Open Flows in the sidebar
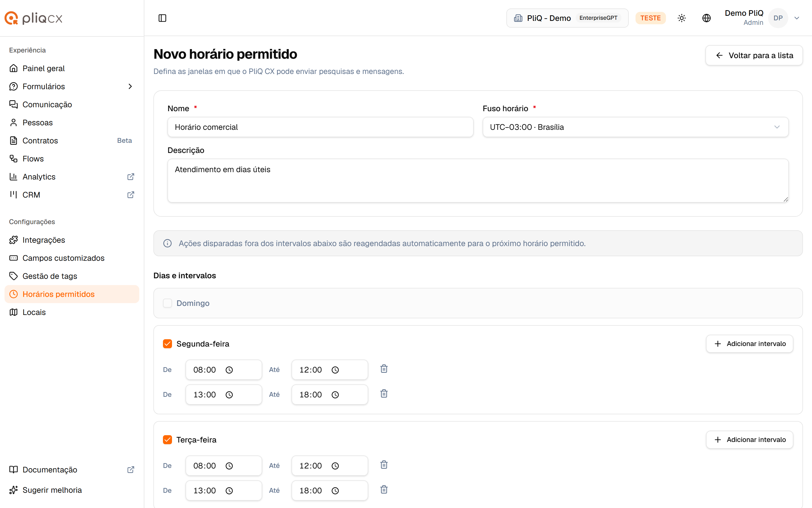Viewport: 812px width, 508px height. point(72,159)
